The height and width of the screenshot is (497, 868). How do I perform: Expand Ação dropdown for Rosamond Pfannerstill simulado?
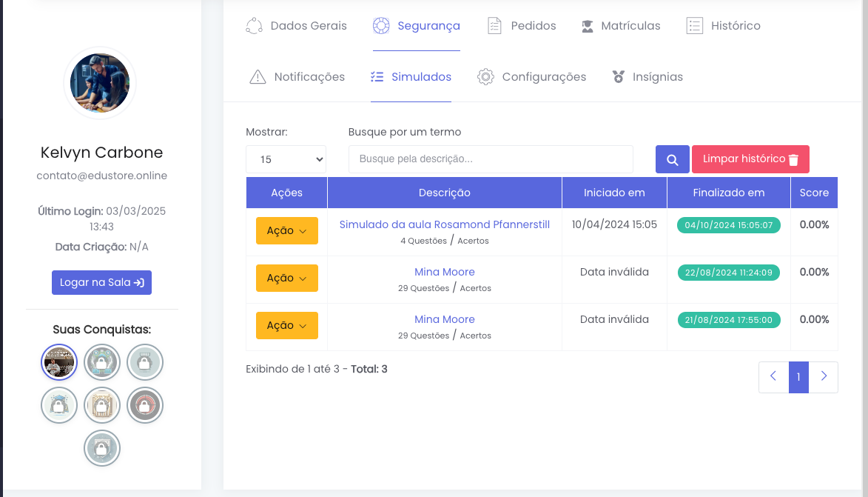pos(286,230)
